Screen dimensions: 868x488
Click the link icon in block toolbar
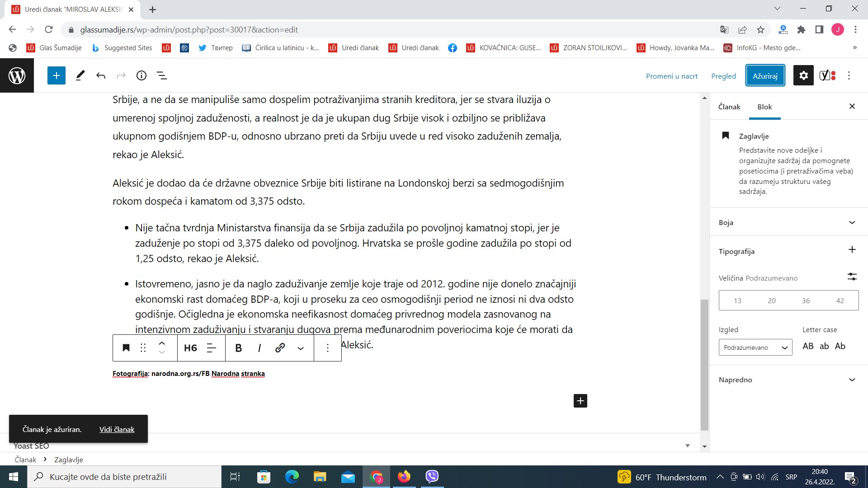[x=280, y=347]
